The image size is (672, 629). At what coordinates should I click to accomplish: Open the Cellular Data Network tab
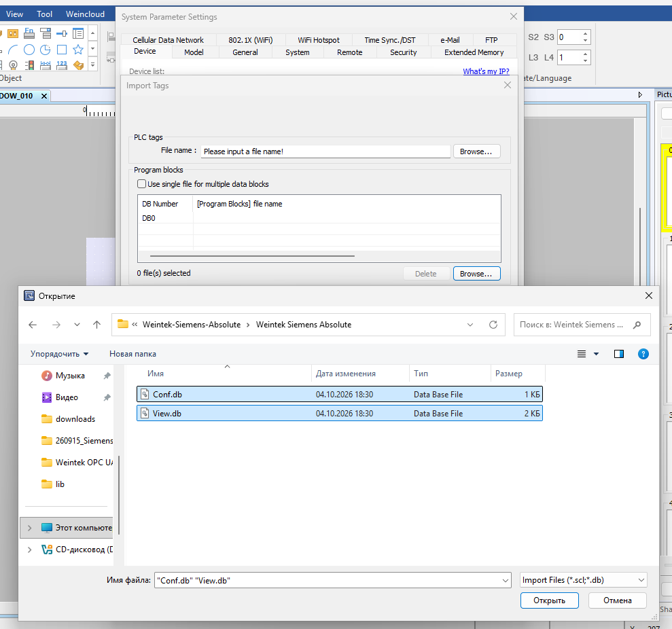pyautogui.click(x=168, y=40)
